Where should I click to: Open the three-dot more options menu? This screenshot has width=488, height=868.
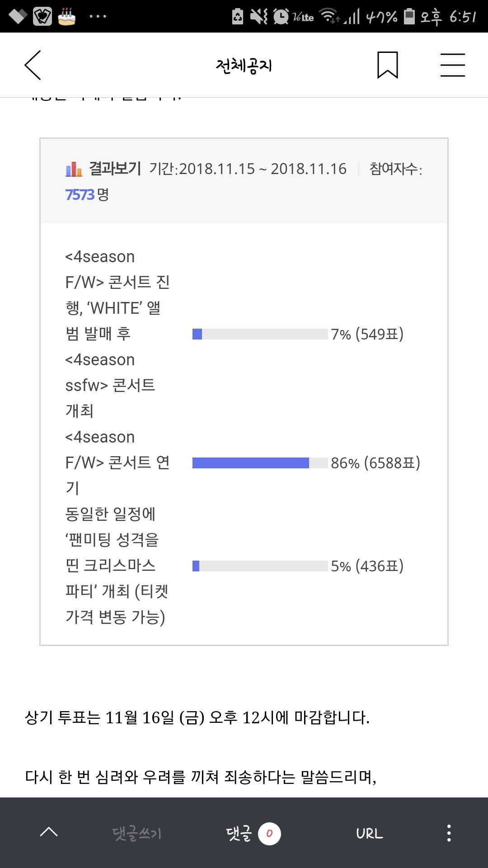(x=449, y=833)
